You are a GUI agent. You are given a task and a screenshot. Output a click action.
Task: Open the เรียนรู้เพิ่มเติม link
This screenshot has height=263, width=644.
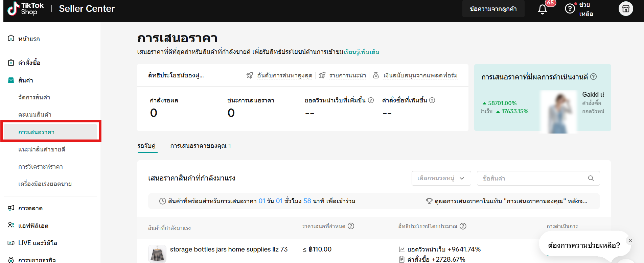point(362,52)
